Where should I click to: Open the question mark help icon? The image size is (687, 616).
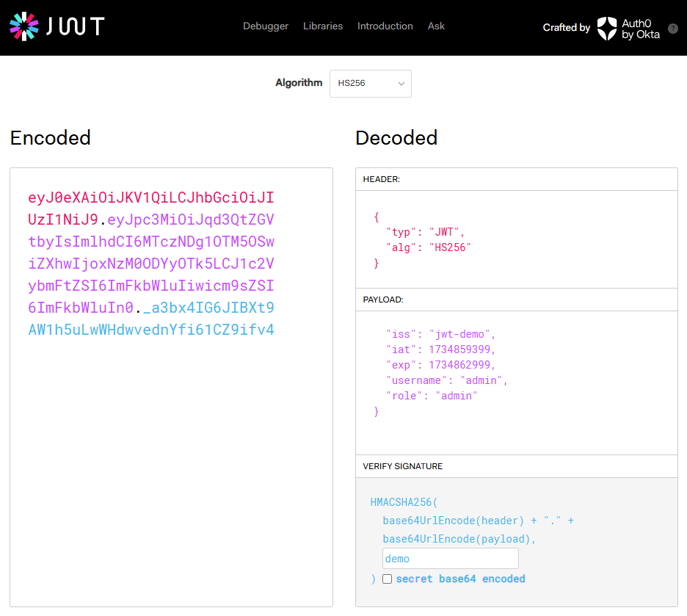(x=673, y=29)
